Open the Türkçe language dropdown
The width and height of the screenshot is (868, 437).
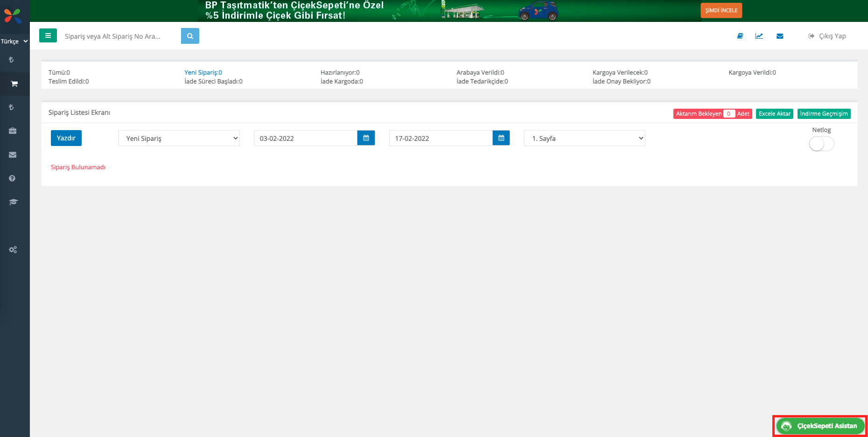14,42
